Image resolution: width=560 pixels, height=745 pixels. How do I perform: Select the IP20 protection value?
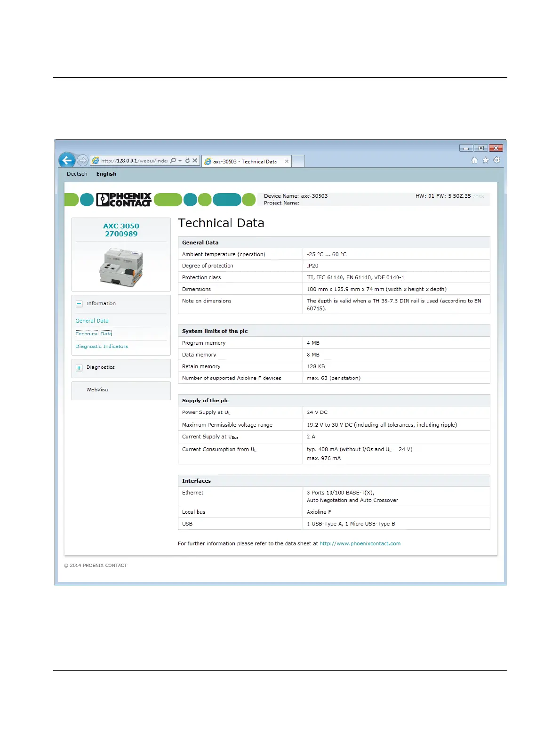[x=312, y=266]
